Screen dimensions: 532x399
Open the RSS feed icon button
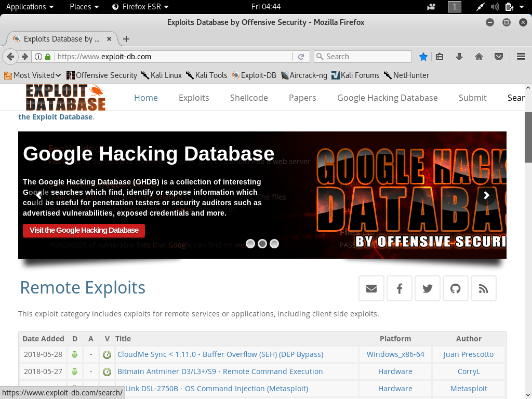point(484,288)
